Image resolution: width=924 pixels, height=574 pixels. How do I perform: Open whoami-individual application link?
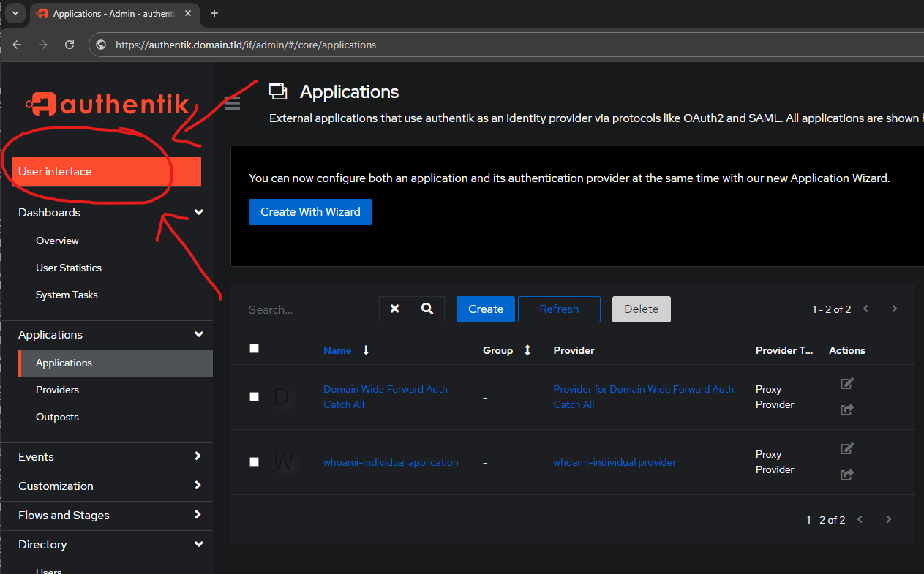[391, 462]
